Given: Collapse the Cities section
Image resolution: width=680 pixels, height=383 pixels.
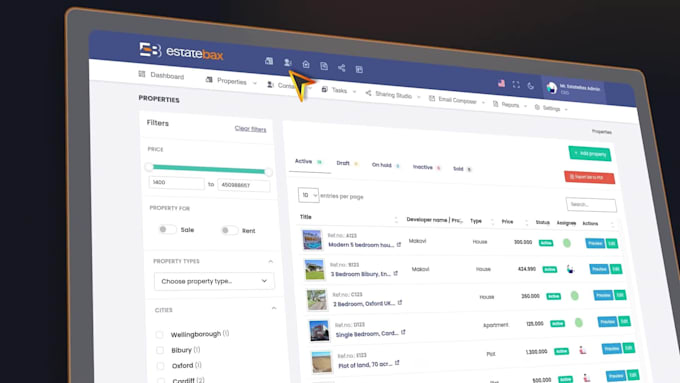Looking at the screenshot, I should [274, 308].
